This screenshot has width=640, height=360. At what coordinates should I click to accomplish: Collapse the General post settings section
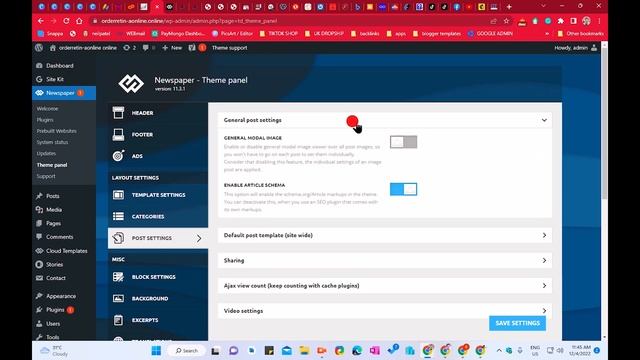[384, 120]
